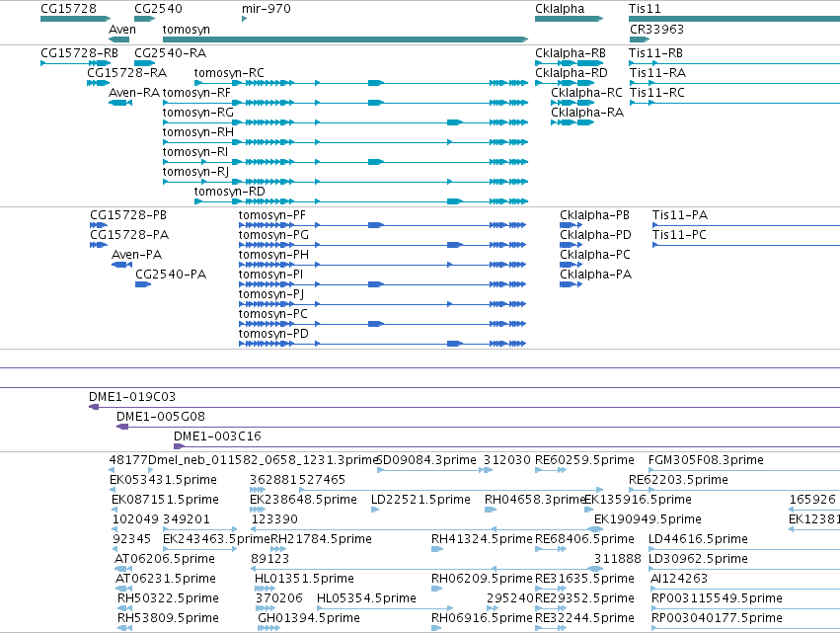Select clone DME1-019C03
Image resolution: width=840 pixels, height=633 pixels.
pyautogui.click(x=465, y=407)
